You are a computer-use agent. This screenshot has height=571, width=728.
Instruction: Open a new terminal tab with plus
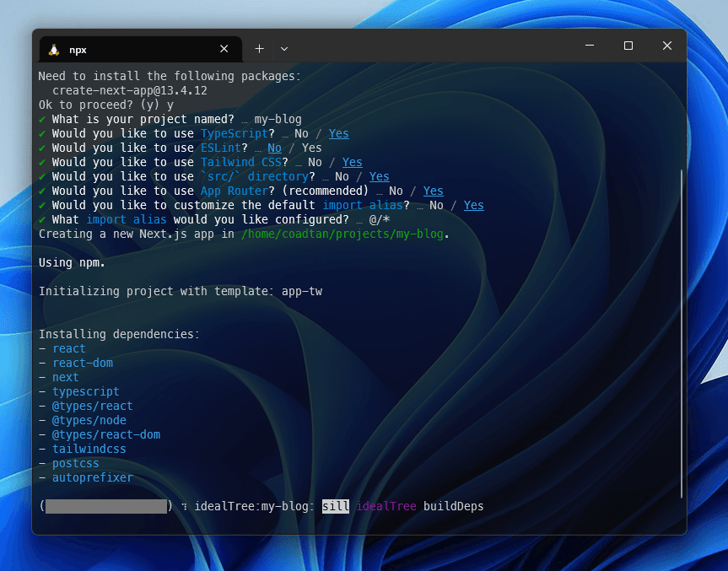pyautogui.click(x=260, y=49)
